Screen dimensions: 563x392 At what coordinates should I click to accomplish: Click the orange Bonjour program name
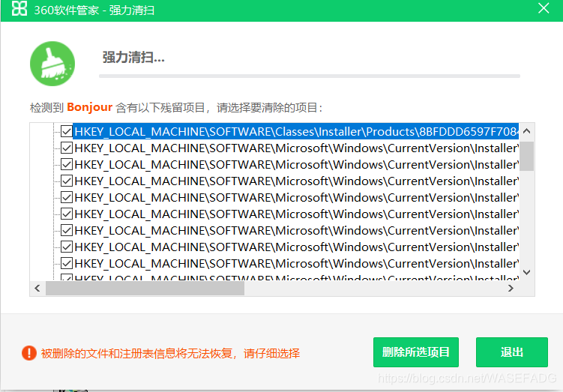(x=90, y=107)
